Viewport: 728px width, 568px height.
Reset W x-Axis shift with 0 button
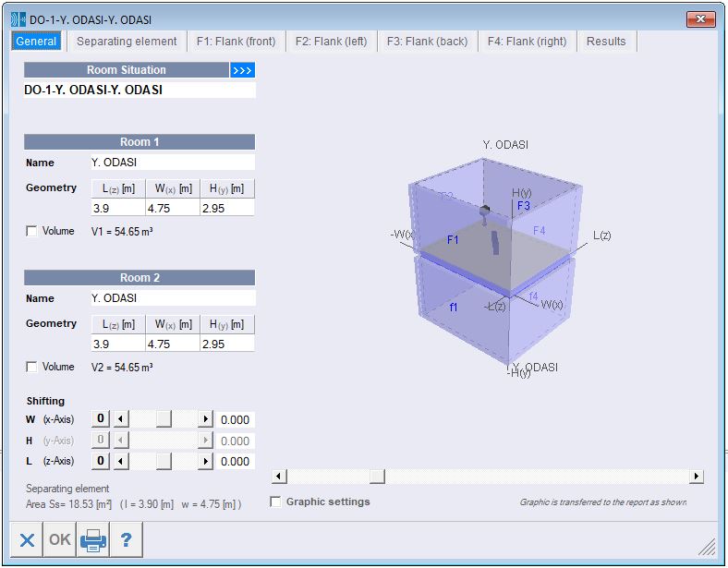coord(101,418)
